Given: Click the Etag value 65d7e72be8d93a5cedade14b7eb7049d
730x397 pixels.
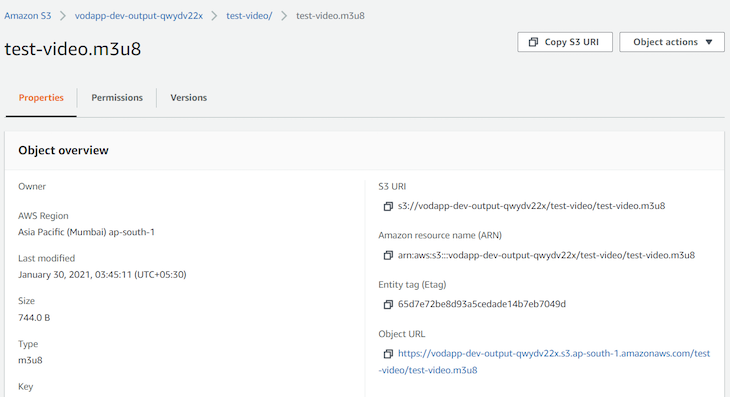Looking at the screenshot, I should tap(482, 304).
